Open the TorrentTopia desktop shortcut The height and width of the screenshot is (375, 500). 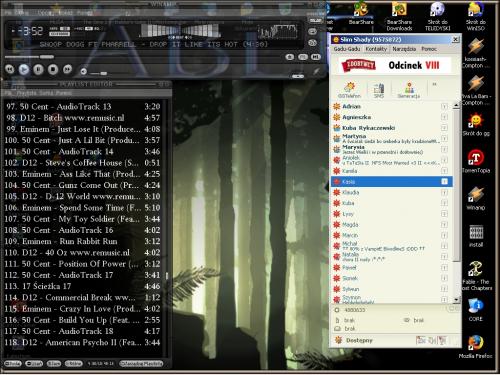476,161
